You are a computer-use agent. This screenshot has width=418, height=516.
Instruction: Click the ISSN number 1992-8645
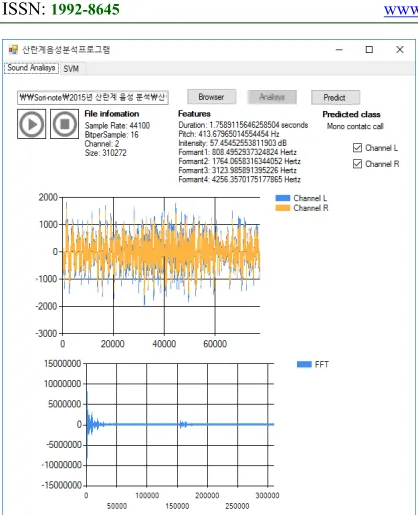[x=85, y=9]
